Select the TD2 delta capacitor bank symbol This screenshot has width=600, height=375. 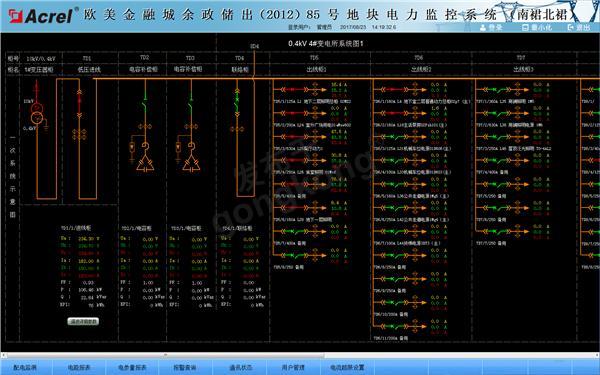[145, 163]
